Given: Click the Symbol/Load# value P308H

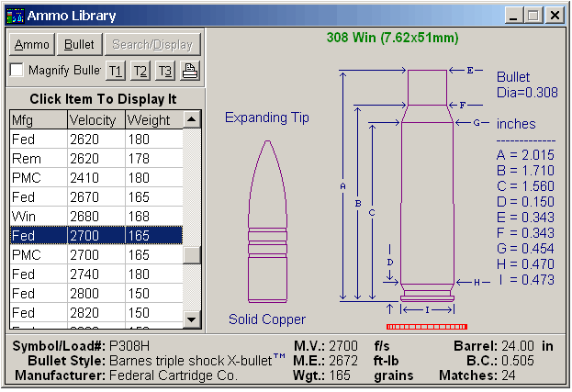Looking at the screenshot, I should click(129, 346).
